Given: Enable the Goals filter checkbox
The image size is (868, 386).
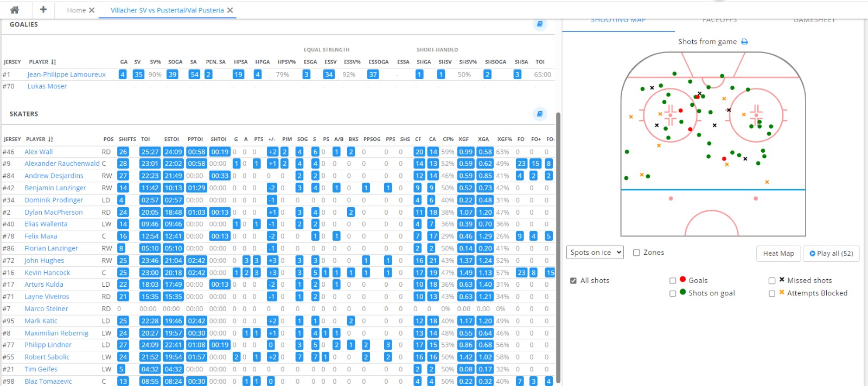Looking at the screenshot, I should point(673,281).
